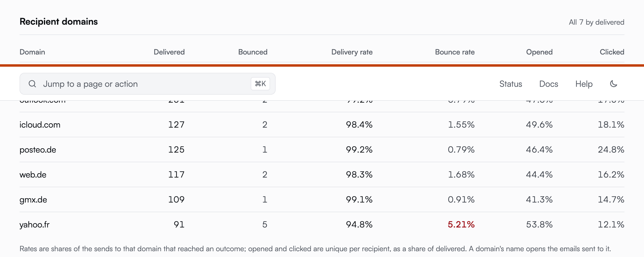Open emails sent to icloud.com
This screenshot has height=257, width=644.
(x=40, y=125)
